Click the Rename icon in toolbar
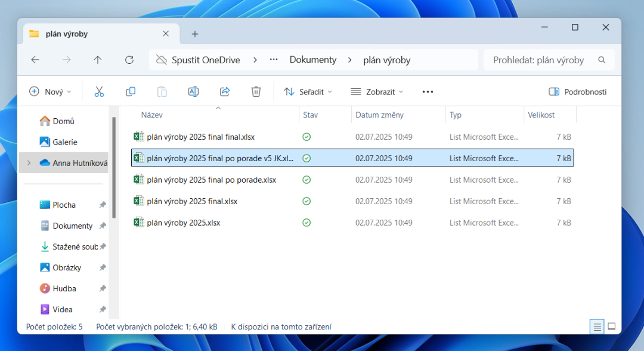The image size is (644, 351). point(193,91)
